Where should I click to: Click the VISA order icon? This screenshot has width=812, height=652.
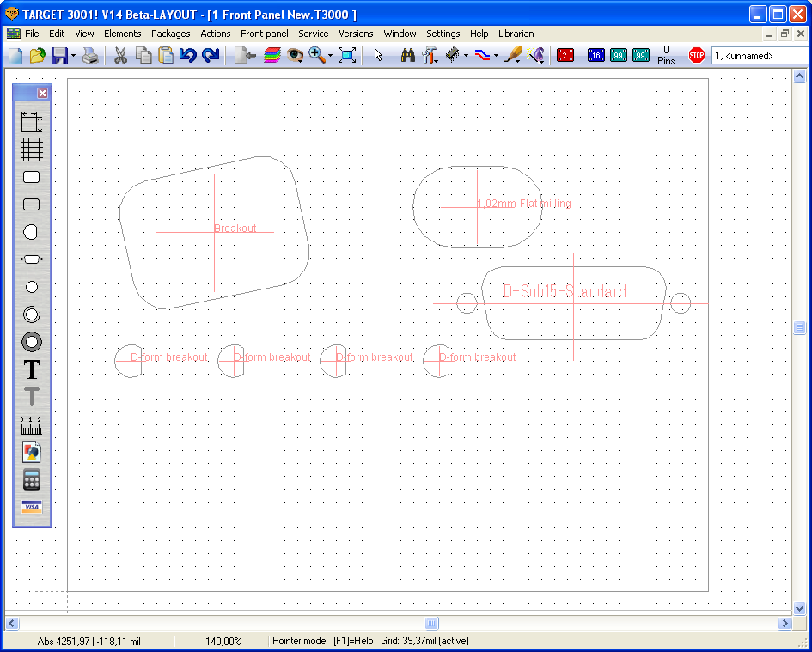32,507
